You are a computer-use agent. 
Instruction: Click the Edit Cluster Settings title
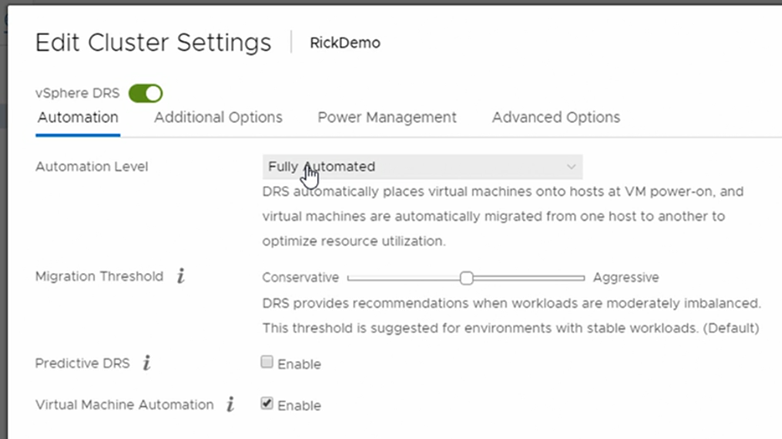pyautogui.click(x=153, y=43)
